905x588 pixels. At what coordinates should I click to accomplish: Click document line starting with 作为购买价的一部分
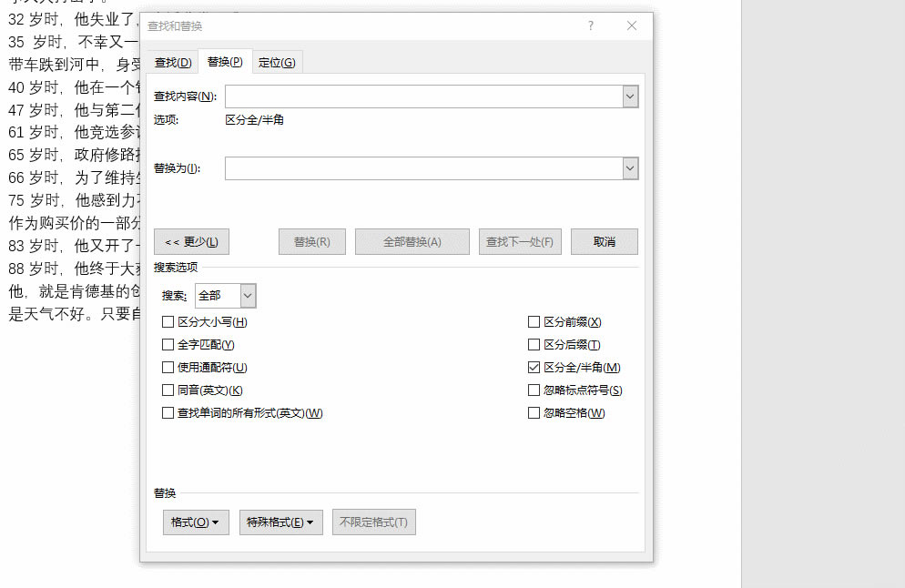pyautogui.click(x=74, y=223)
